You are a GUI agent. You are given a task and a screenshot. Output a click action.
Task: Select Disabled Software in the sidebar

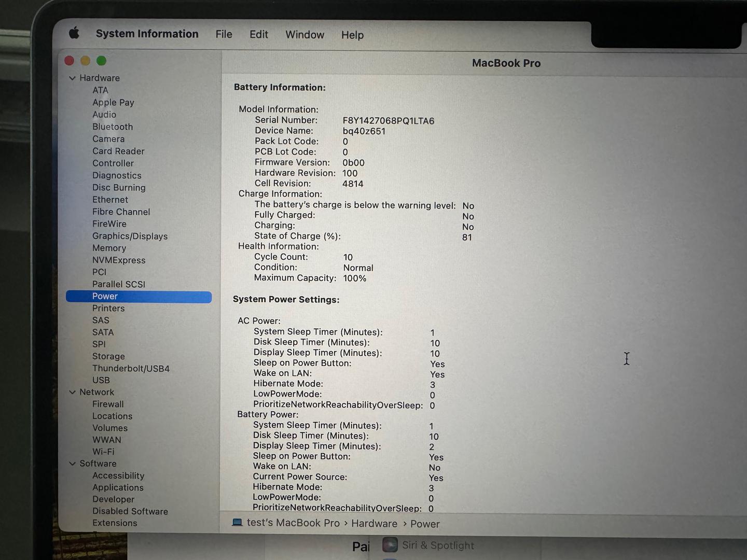(x=130, y=511)
